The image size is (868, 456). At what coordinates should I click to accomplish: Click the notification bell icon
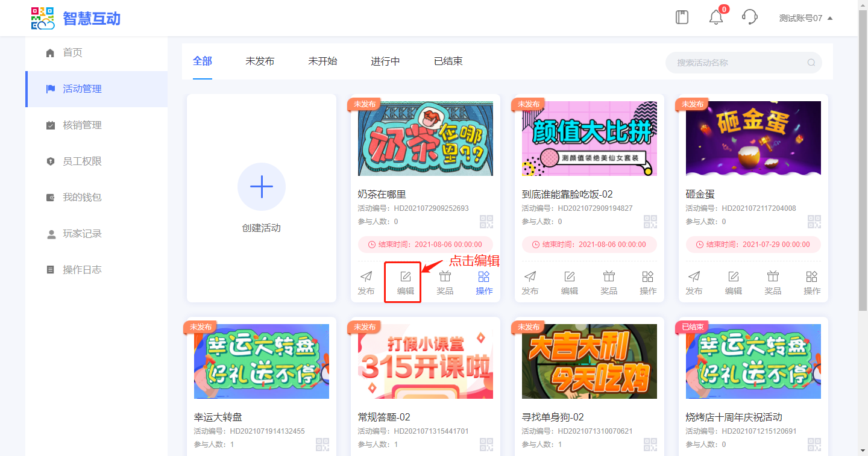tap(715, 17)
